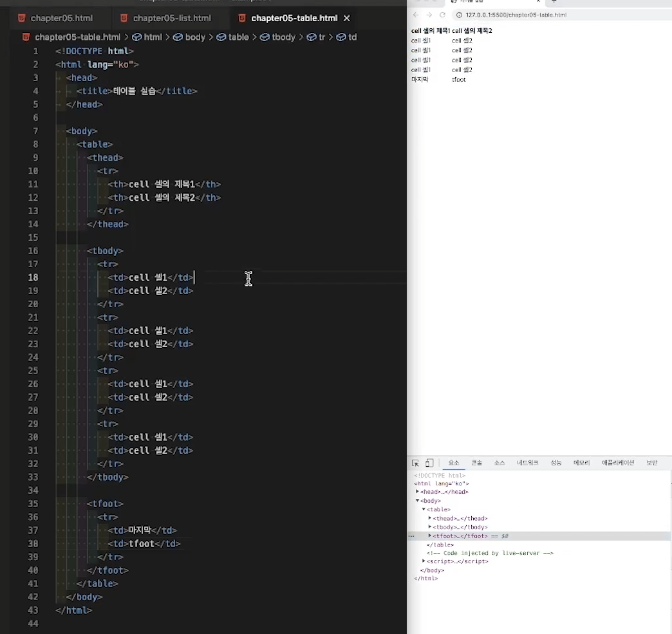The height and width of the screenshot is (634, 672).
Task: Click the browser address bar URL
Action: (x=516, y=15)
